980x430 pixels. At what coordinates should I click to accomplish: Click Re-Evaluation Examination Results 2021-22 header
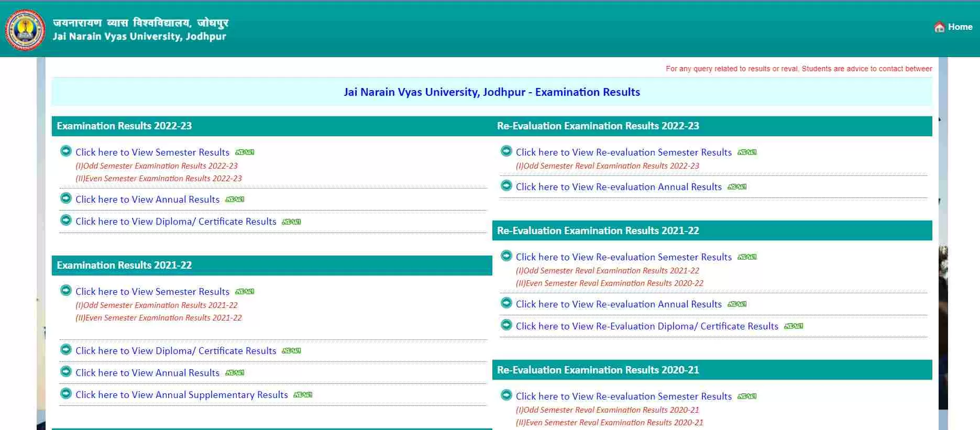[712, 231]
